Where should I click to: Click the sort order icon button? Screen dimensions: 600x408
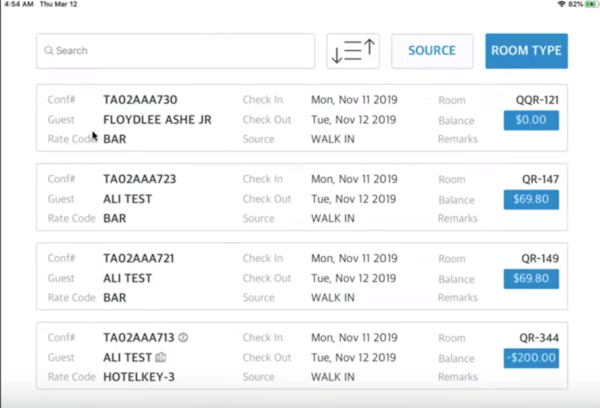coord(353,51)
